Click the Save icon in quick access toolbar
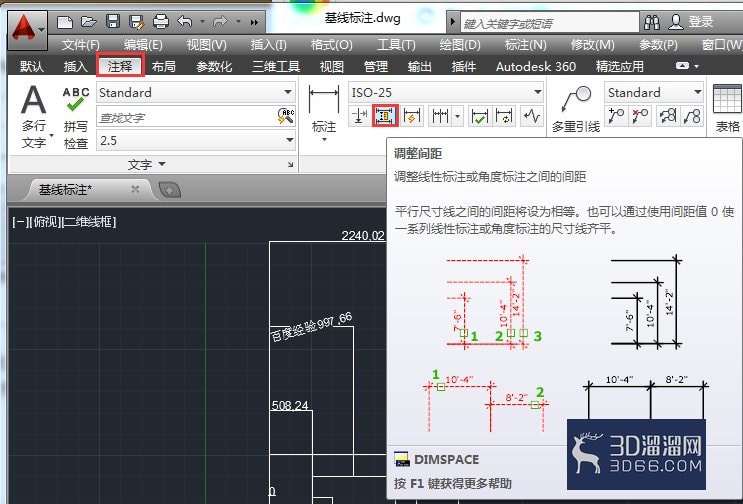This screenshot has height=504, width=743. pyautogui.click(x=113, y=22)
